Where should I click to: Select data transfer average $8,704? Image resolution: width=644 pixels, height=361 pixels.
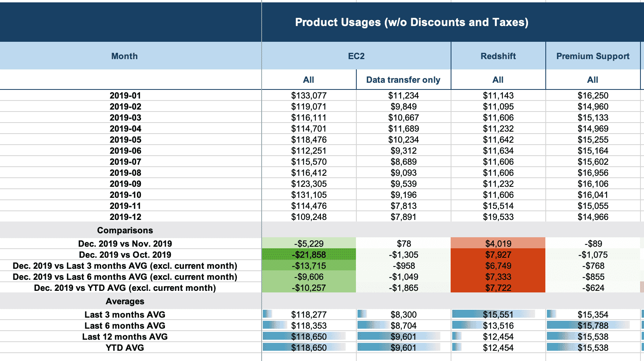coord(404,326)
